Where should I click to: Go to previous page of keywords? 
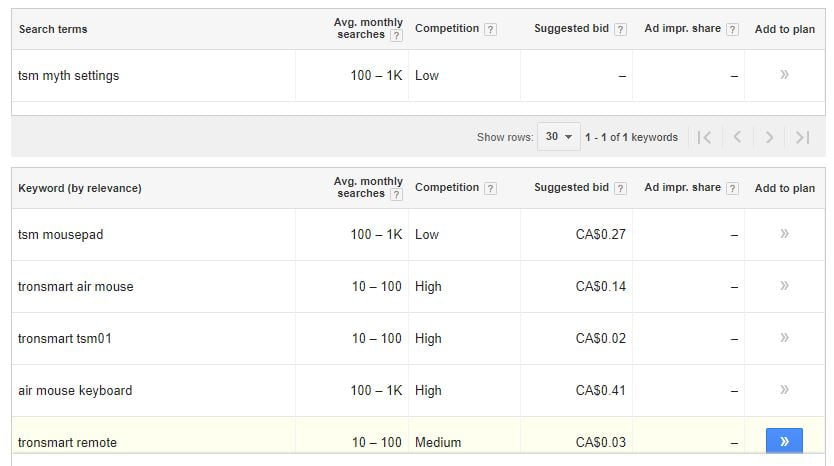pyautogui.click(x=737, y=138)
